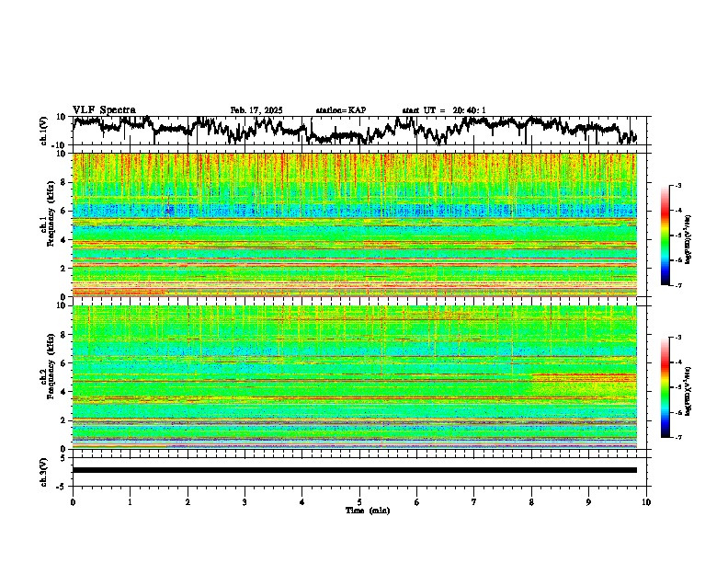The width and height of the screenshot is (728, 563).
Task: Click time axis tick label "6"
Action: coord(417,502)
